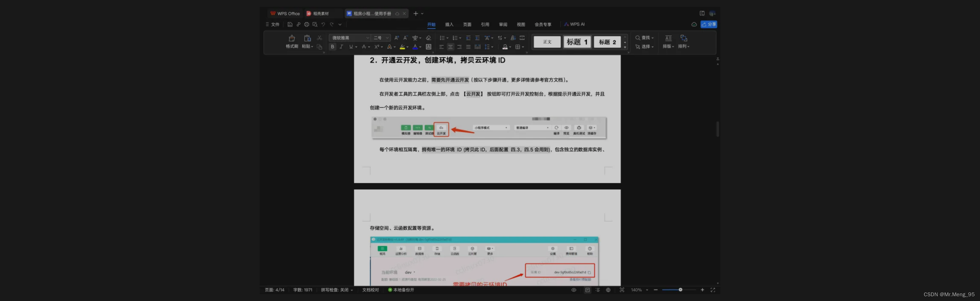Select page view mode in status bar
Screen dimensions: 980x301
[x=587, y=290]
